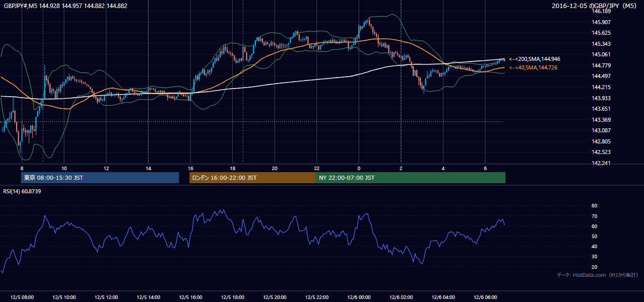Image resolution: width=644 pixels, height=302 pixels.
Task: Click hour label 14 under the price chart
Action: (x=148, y=168)
